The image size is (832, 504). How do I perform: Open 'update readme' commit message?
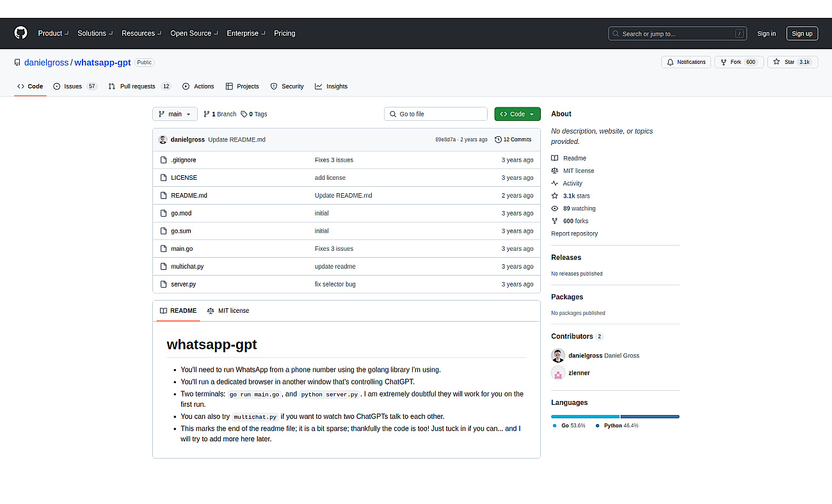[x=335, y=266]
